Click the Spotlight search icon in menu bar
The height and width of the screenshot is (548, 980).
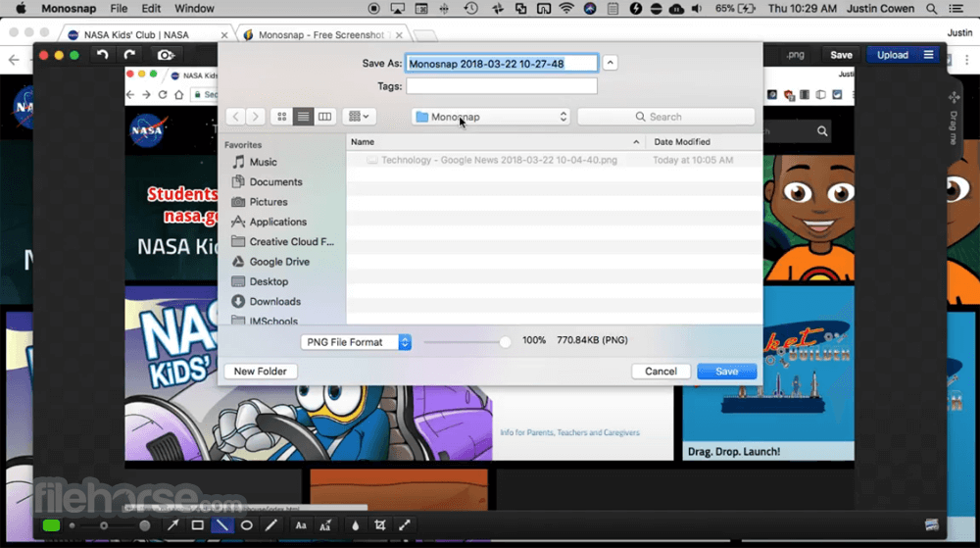(931, 9)
